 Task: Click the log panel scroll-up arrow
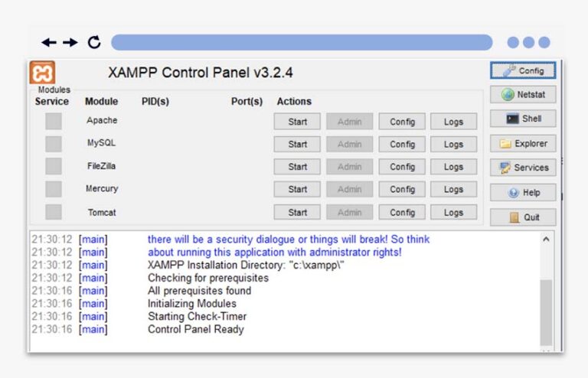pos(546,240)
